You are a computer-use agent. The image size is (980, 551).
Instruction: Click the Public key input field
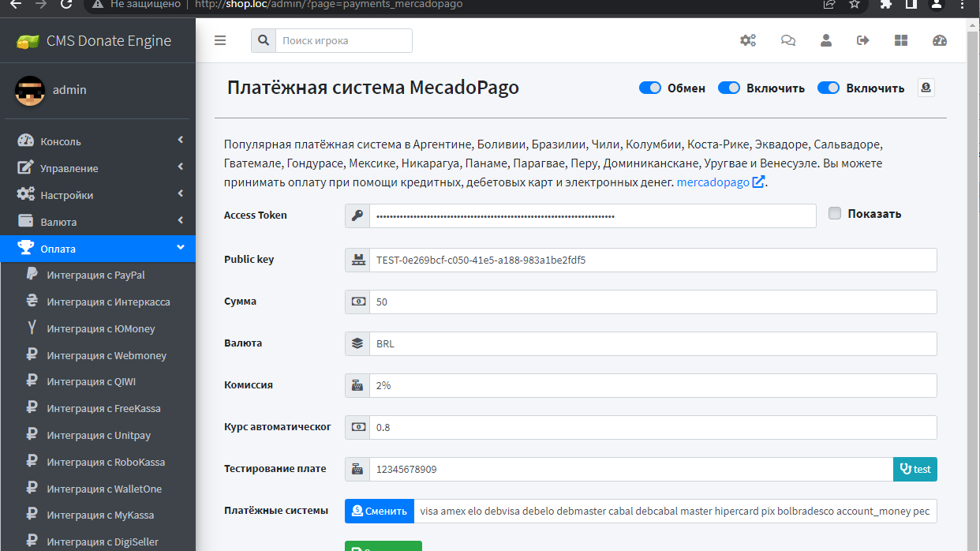point(652,260)
